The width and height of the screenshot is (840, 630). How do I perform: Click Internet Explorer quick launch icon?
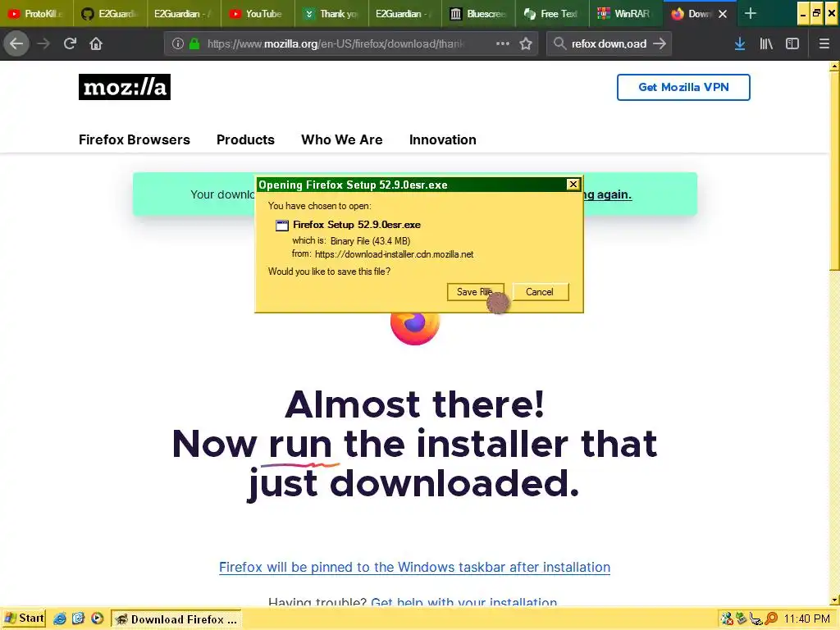[x=60, y=619]
